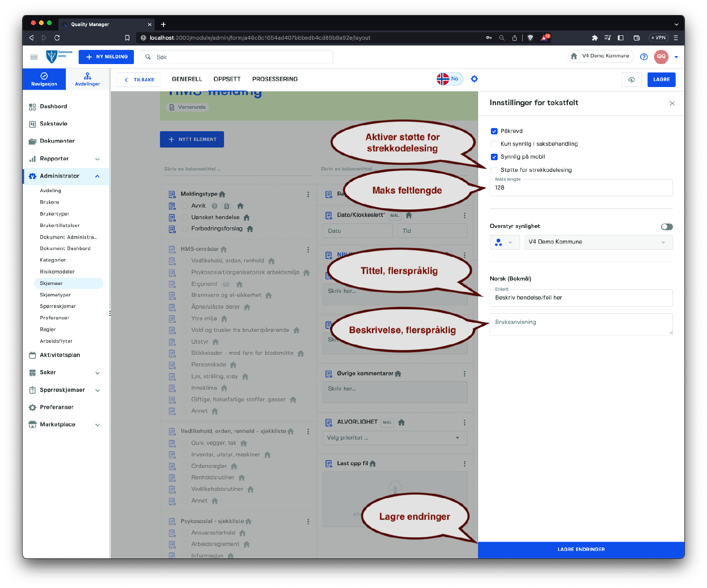Screen dimensions: 707x588
Task: Click the NY MELDING button
Action: (106, 57)
